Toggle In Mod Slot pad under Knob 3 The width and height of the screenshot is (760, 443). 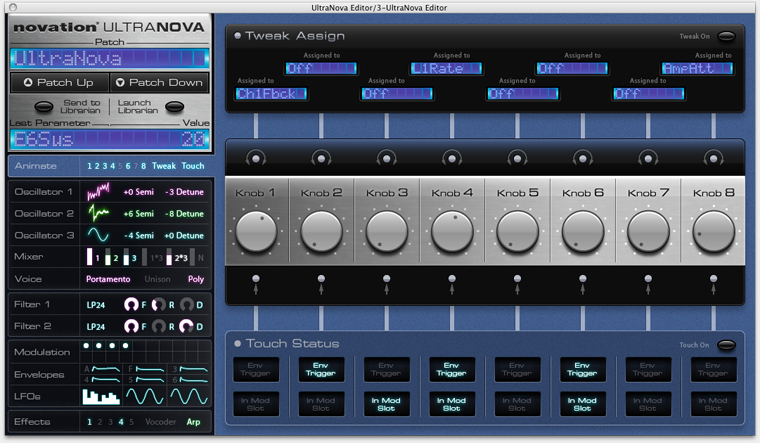coord(386,404)
